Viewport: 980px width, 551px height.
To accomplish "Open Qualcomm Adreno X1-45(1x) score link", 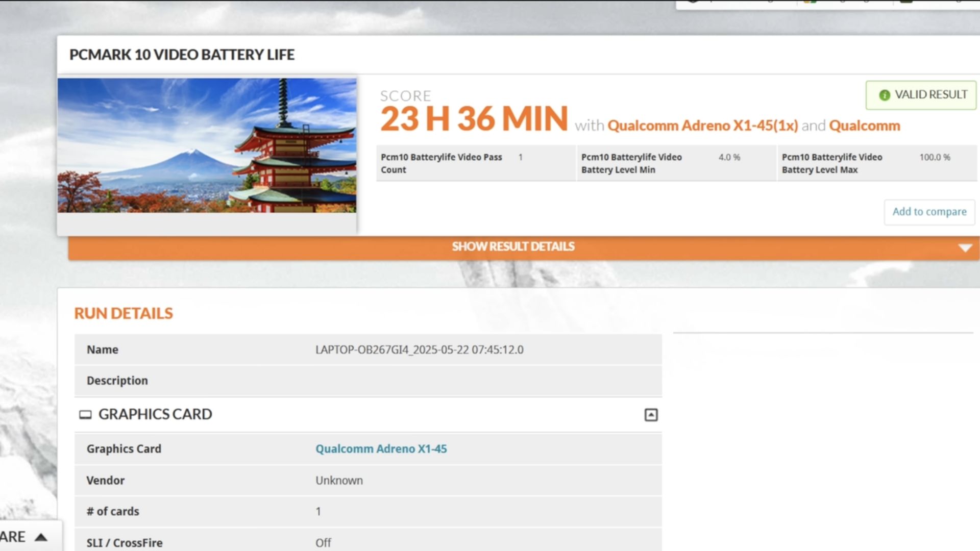I will 702,126.
